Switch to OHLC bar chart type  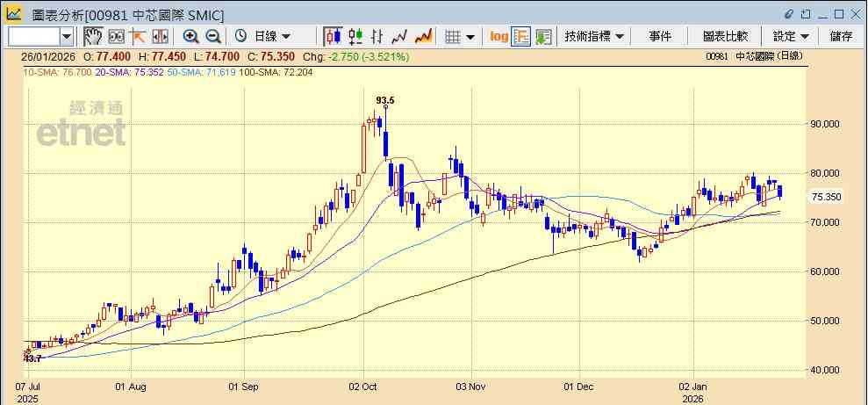pos(377,37)
